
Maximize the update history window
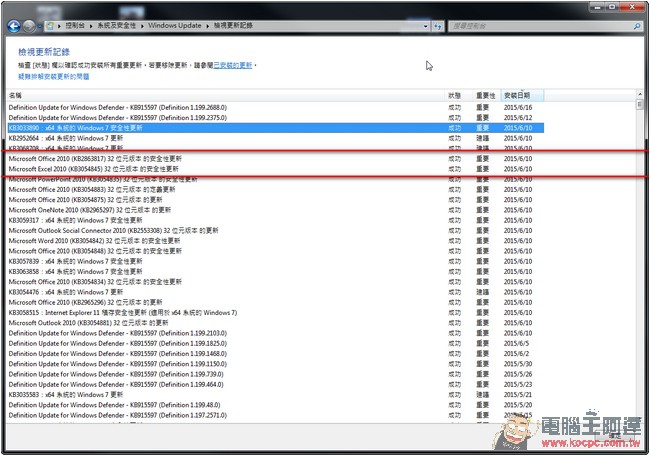point(612,7)
